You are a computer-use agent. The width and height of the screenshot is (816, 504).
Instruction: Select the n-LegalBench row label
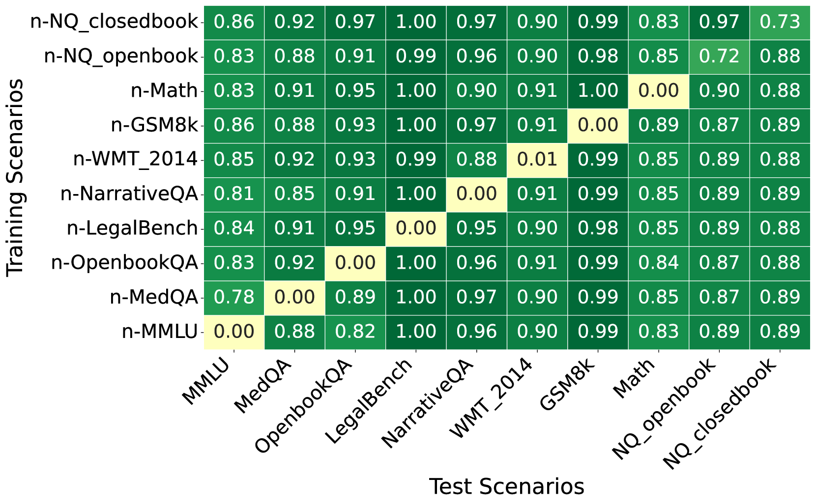click(x=132, y=228)
